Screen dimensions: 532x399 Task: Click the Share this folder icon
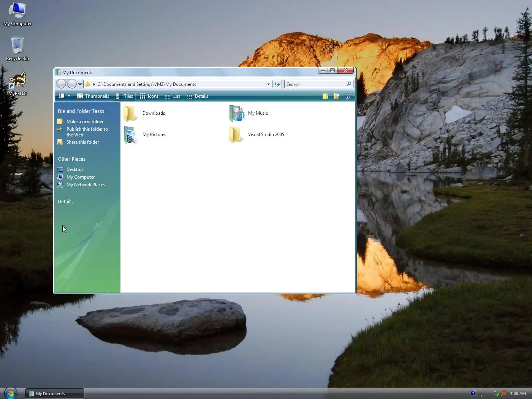coord(60,142)
